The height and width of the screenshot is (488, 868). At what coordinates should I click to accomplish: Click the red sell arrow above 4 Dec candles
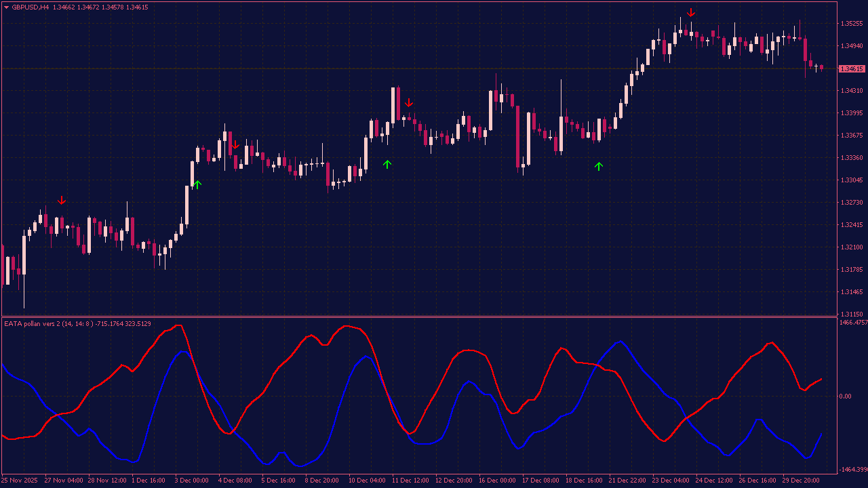coord(235,145)
